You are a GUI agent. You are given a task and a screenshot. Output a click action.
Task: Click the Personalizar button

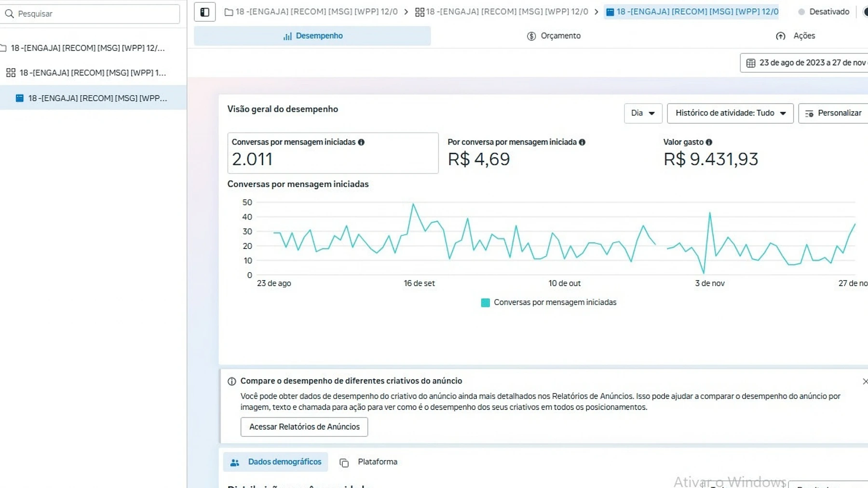point(833,113)
